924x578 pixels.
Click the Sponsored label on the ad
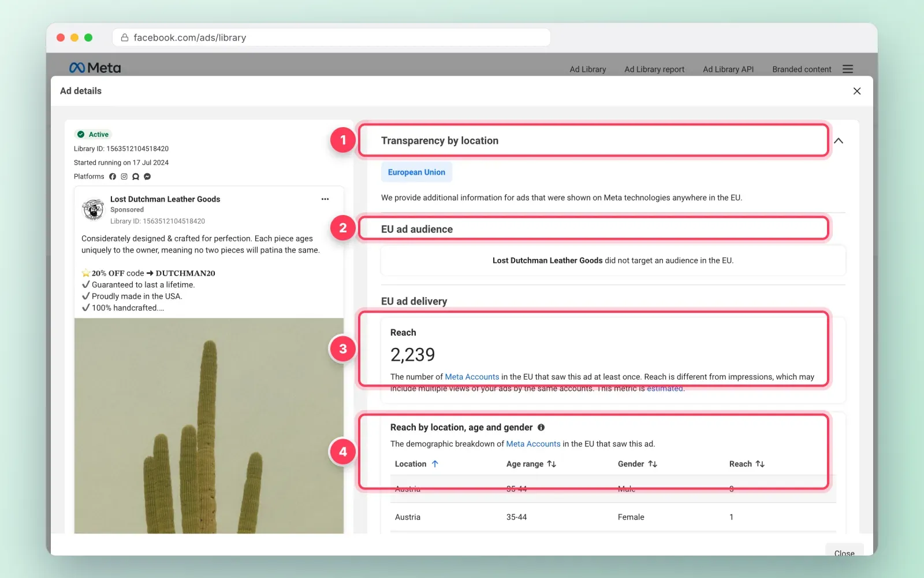(127, 210)
